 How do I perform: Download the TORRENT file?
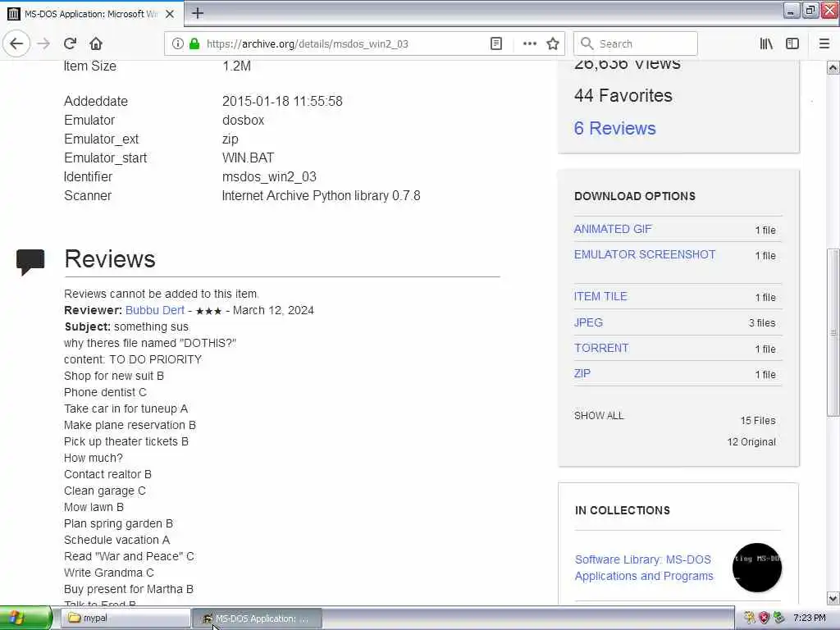(601, 348)
